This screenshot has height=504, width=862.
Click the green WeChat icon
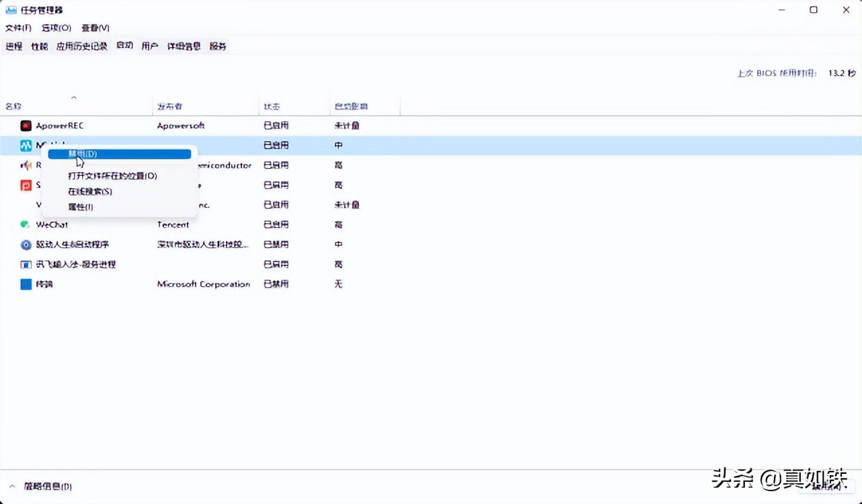tap(26, 224)
